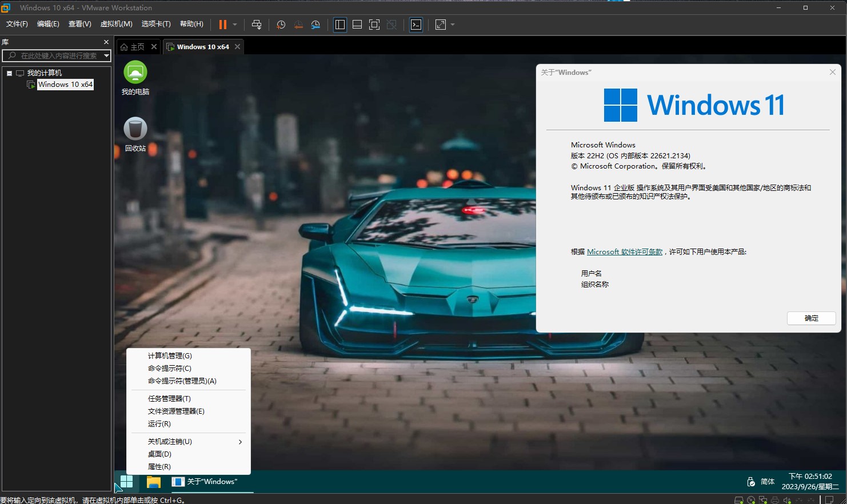This screenshot has width=847, height=504.
Task: Open File Explorer from the guest taskbar
Action: click(154, 482)
